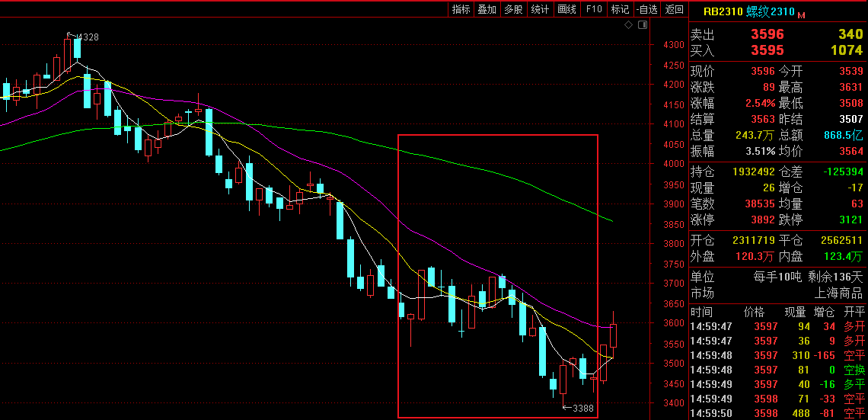
Task: Open F10 fundamentals info
Action: pyautogui.click(x=594, y=9)
